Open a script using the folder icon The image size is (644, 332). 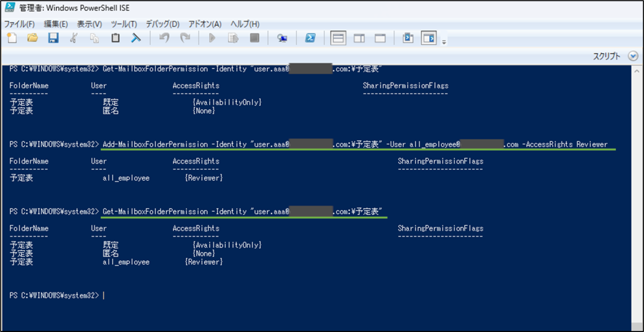point(32,38)
